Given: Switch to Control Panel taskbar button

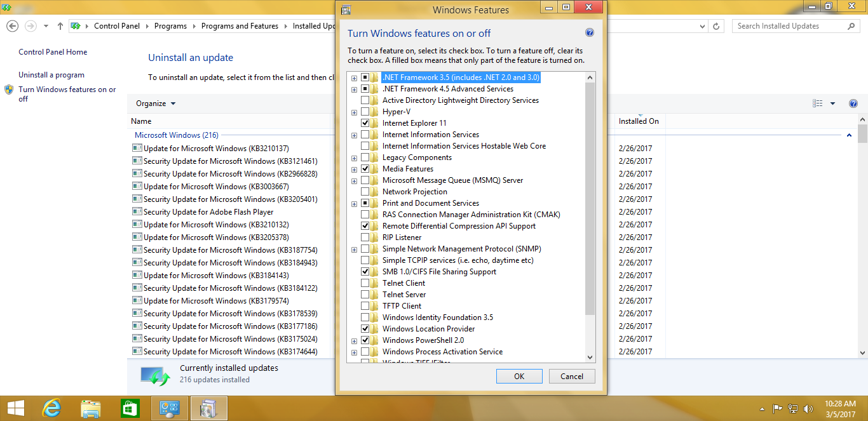Looking at the screenshot, I should coord(170,408).
